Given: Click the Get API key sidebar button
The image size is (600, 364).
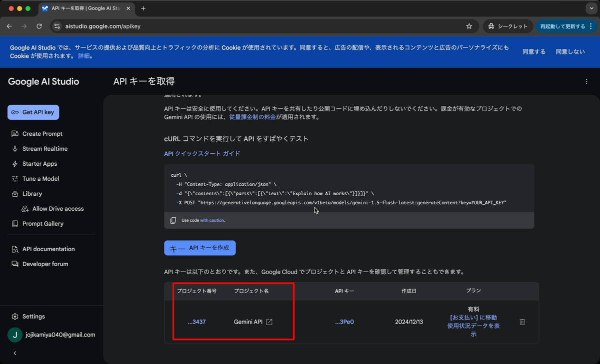Looking at the screenshot, I should point(33,112).
